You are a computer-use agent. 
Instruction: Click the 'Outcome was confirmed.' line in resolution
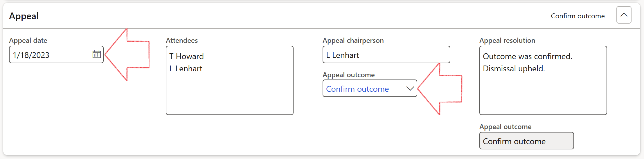pos(527,56)
